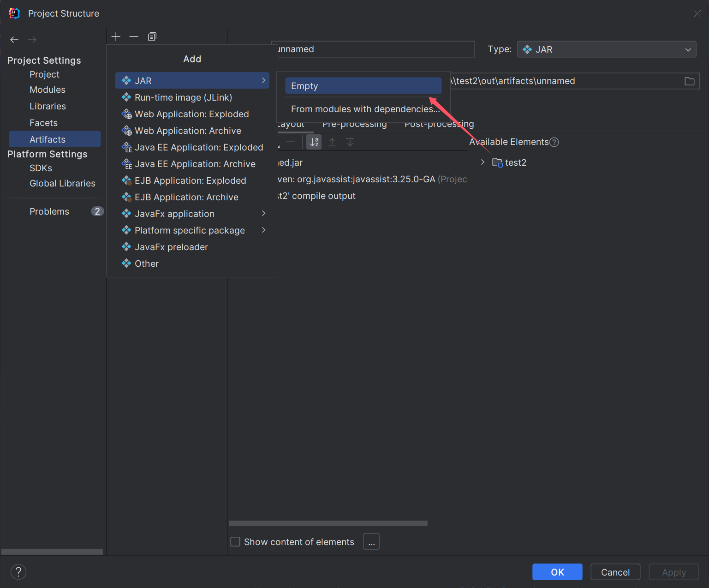709x588 pixels.
Task: Switch to the Pre-processing tab
Action: [x=355, y=124]
